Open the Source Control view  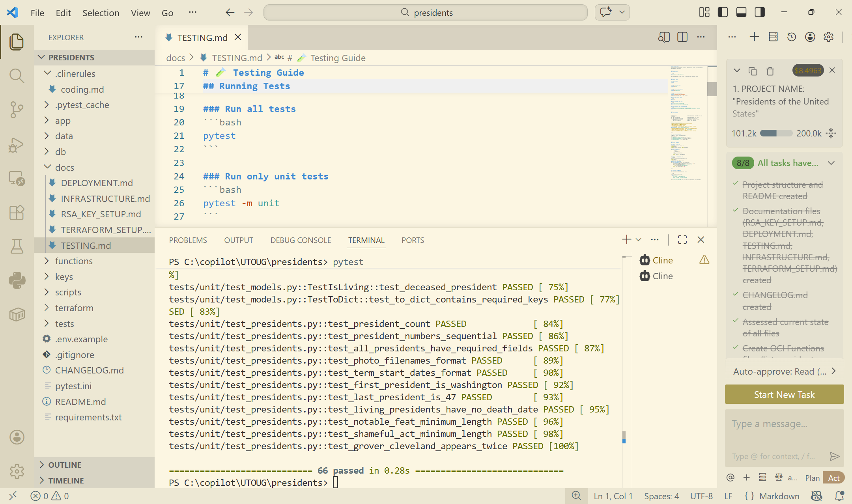pos(17,110)
